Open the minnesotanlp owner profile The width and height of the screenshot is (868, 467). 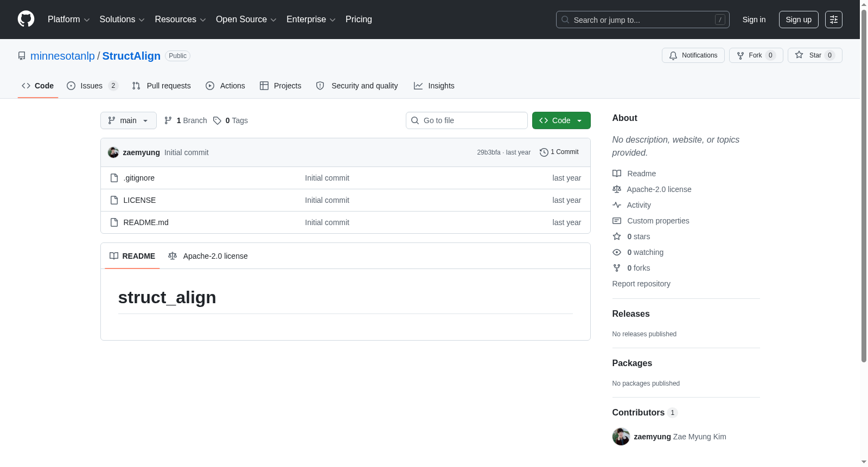click(62, 56)
